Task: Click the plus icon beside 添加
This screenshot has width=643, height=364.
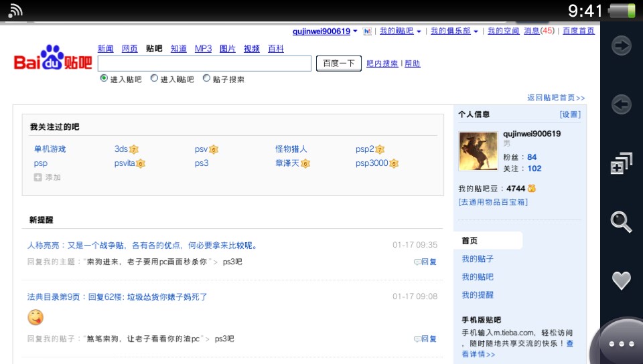Action: [x=38, y=177]
